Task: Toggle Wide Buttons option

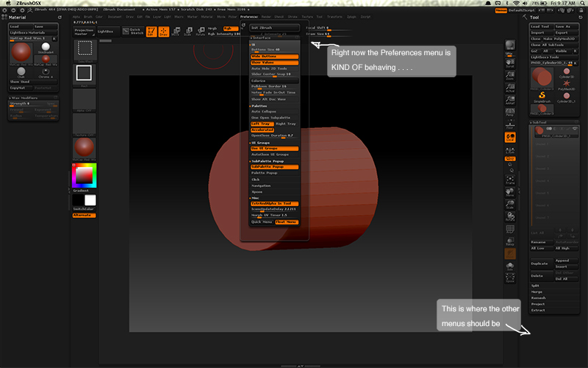Action: tap(274, 57)
